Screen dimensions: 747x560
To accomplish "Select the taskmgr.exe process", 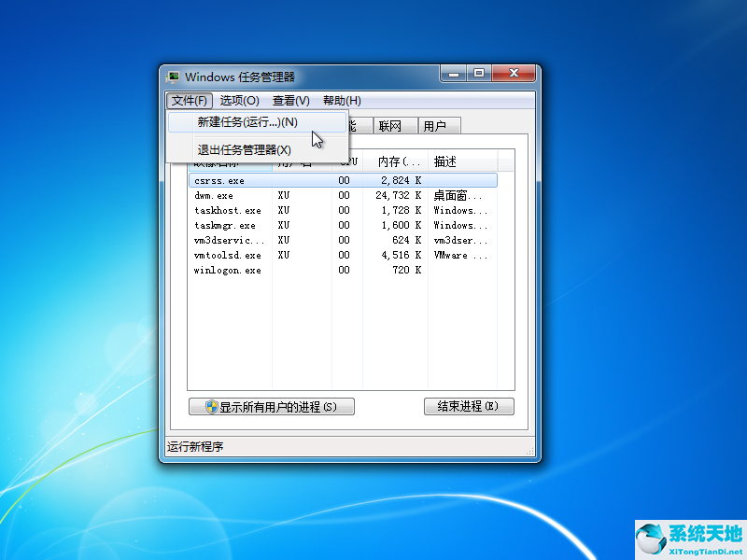I will [x=224, y=225].
